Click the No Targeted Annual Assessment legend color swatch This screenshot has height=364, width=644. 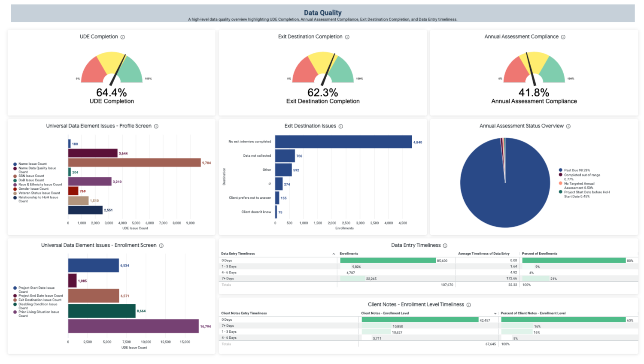[560, 183]
